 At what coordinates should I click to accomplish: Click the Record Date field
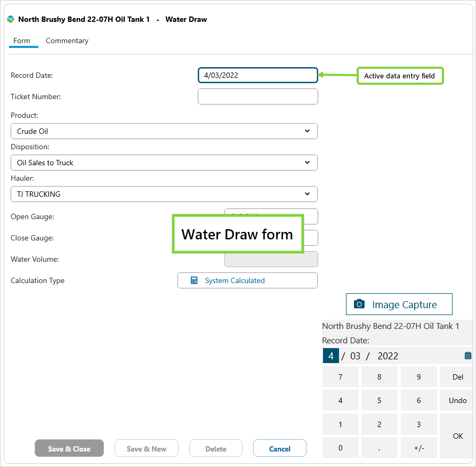pos(257,75)
